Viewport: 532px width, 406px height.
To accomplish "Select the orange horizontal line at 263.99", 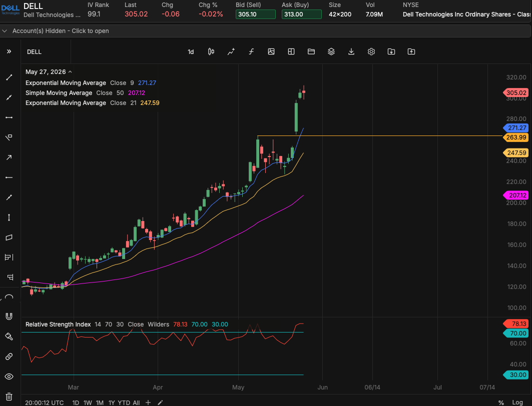I will pyautogui.click(x=380, y=136).
